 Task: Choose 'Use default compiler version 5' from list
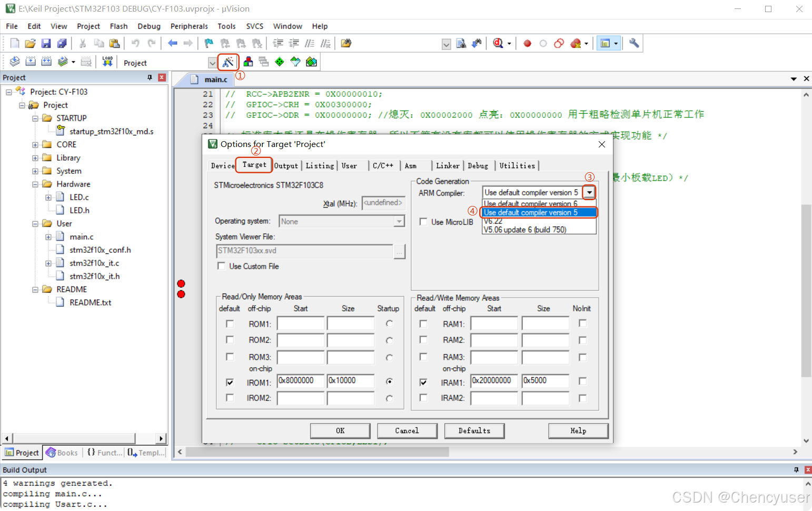coord(539,212)
